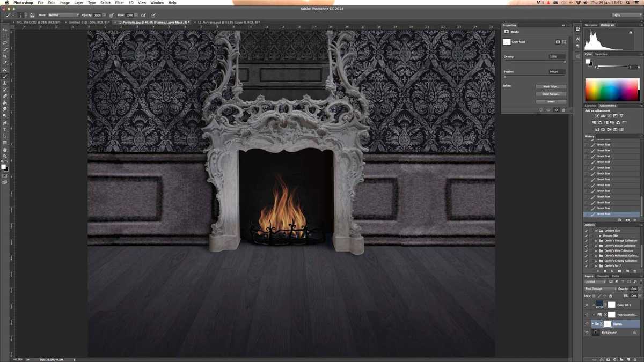Select the Quick Selection tool

[5, 49]
